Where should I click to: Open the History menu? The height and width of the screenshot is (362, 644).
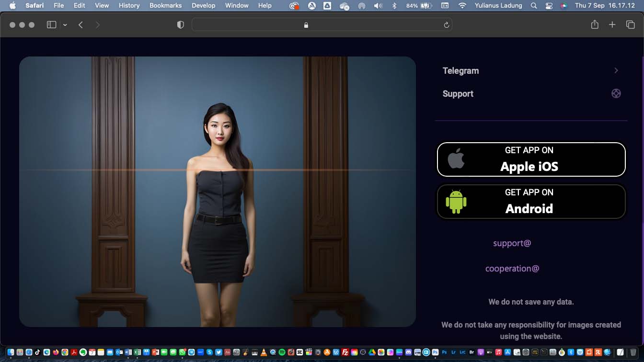[x=129, y=6]
